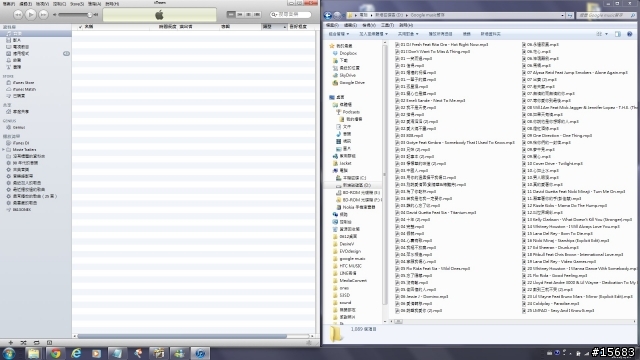Select file 04 David Guetta Feat Sia - Titanium.mp3
Image resolution: width=640 pixels, height=360 pixels.
436,213
